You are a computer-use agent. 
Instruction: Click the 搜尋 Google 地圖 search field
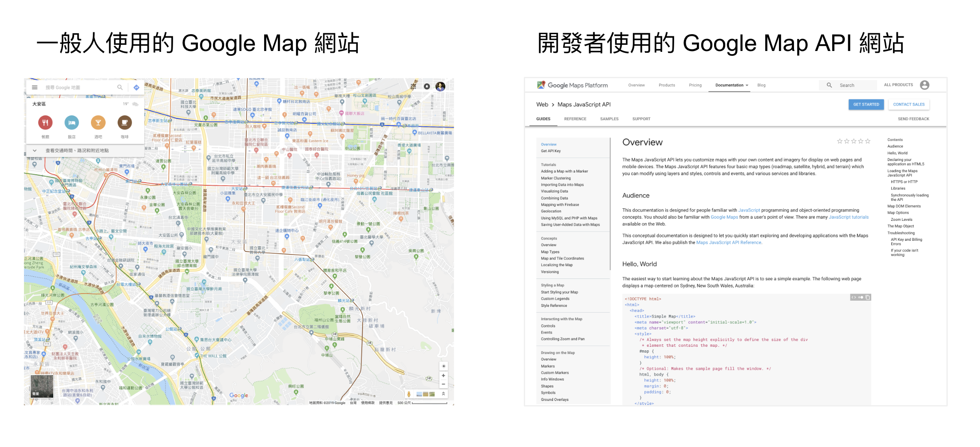coord(80,87)
